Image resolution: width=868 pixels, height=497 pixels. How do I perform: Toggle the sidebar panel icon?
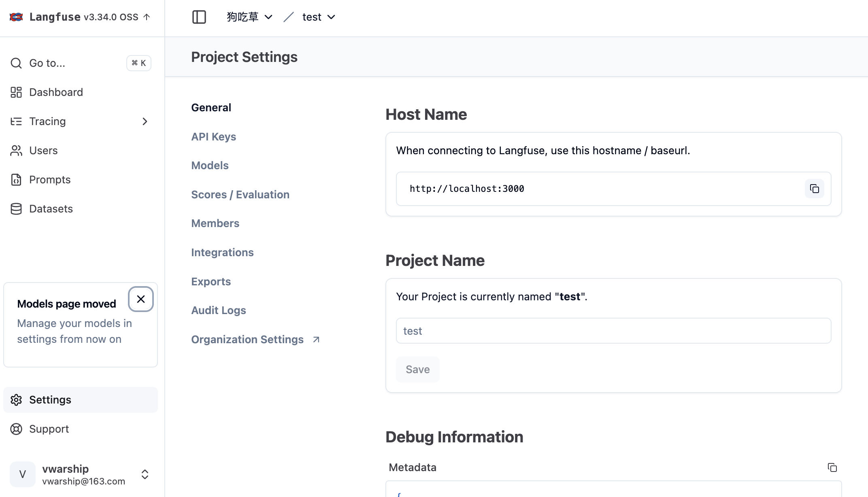199,17
